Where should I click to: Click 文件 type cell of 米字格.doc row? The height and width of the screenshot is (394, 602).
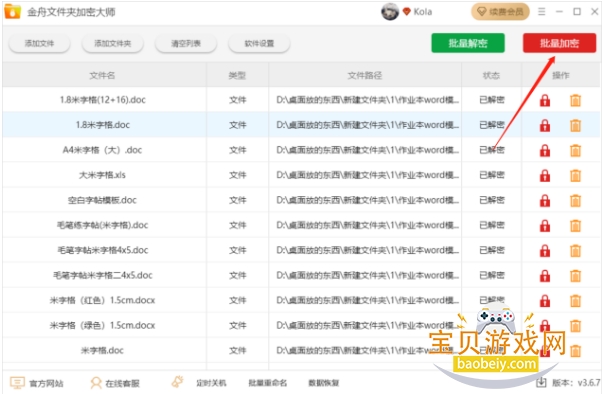[x=238, y=350]
